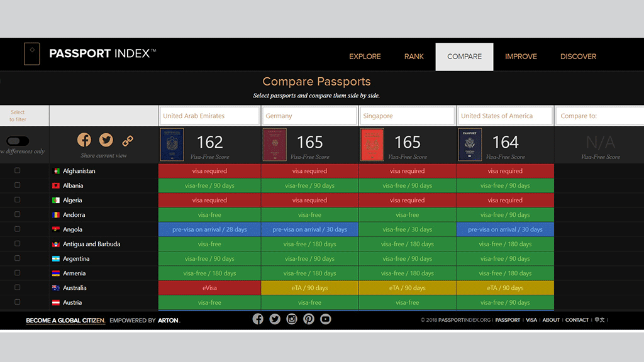This screenshot has width=644, height=362.
Task: Click the Passport Index logo icon
Action: click(31, 54)
